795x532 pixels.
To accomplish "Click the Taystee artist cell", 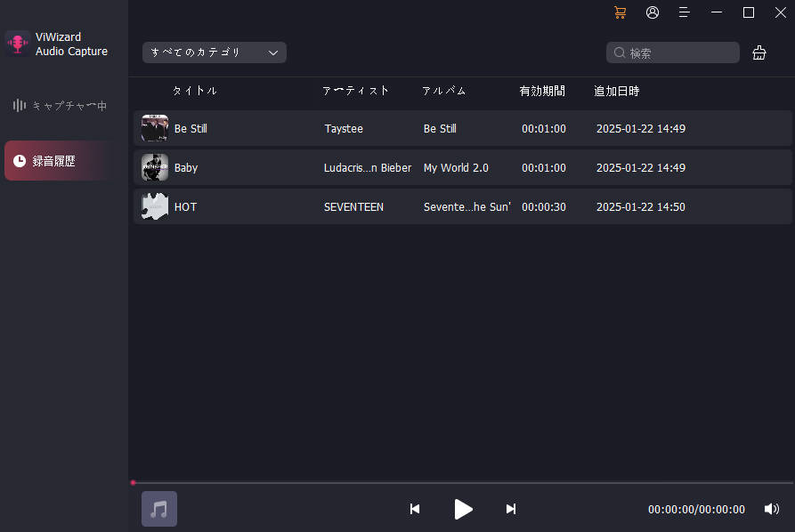I will tap(344, 129).
